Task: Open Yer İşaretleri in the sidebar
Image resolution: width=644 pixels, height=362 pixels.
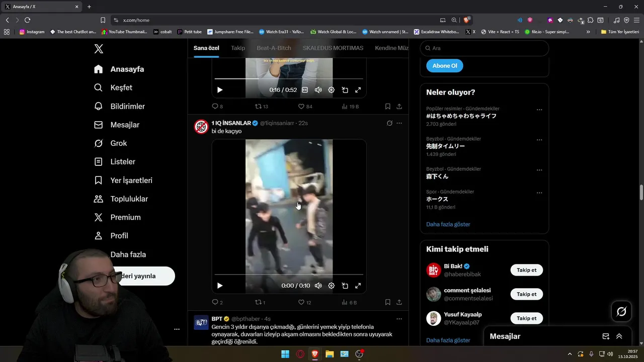Action: 123,180
